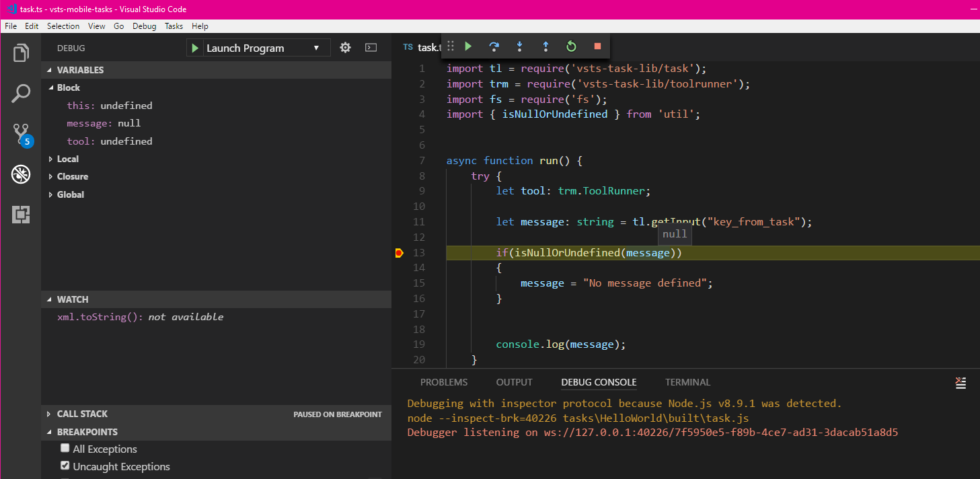
Task: Clear the Debug Console output
Action: [960, 382]
